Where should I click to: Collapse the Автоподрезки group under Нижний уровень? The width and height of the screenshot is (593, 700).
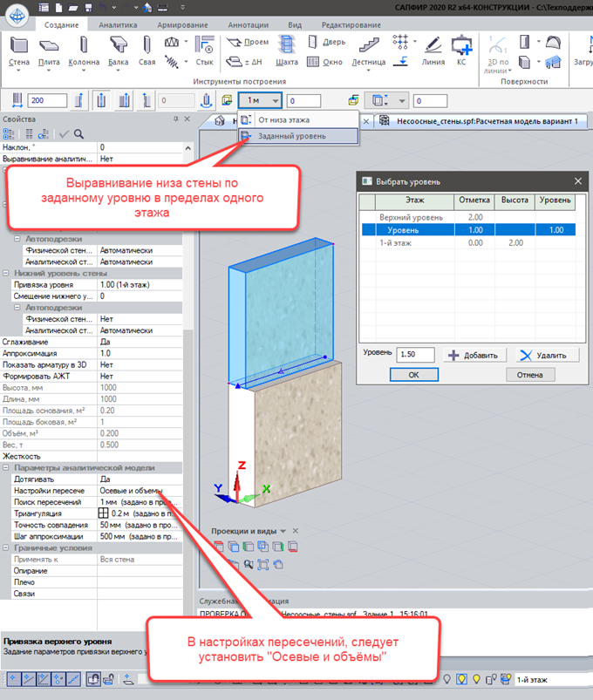[17, 307]
